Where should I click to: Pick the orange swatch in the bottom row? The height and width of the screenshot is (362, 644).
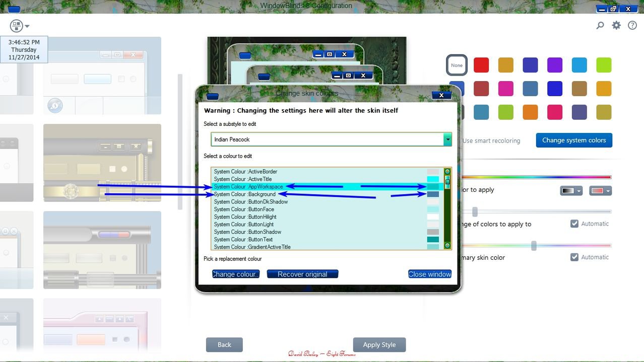click(x=530, y=112)
